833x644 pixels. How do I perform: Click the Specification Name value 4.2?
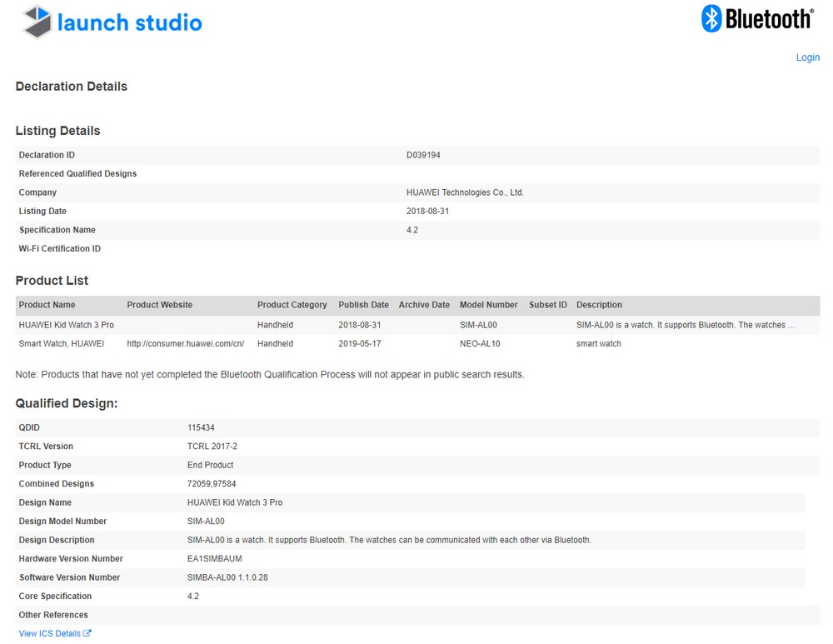pyautogui.click(x=412, y=230)
